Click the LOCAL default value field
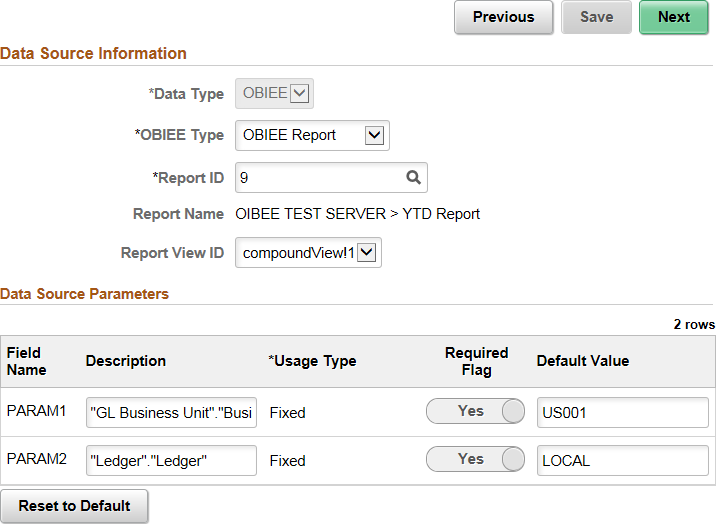The image size is (716, 524). coord(623,461)
